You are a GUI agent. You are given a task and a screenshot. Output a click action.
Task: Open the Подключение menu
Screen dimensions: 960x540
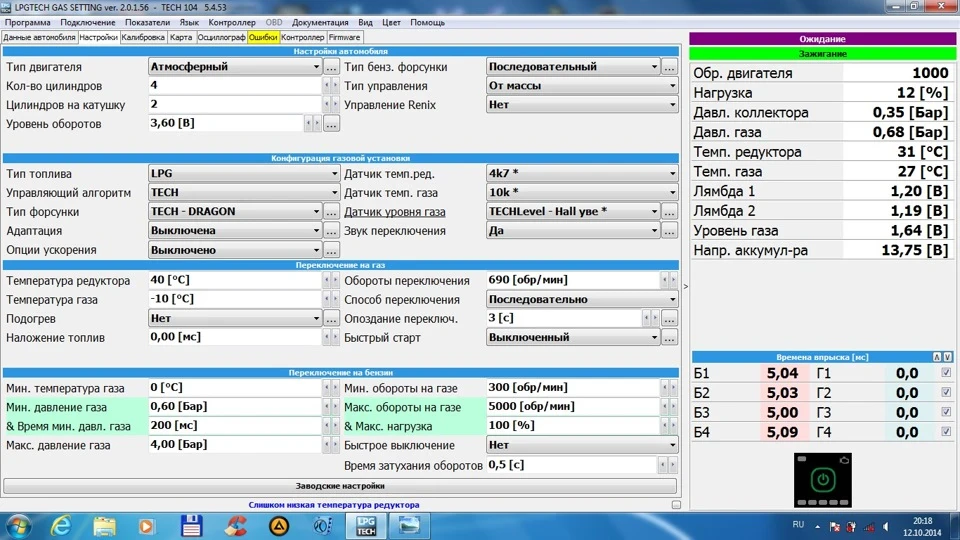(88, 23)
